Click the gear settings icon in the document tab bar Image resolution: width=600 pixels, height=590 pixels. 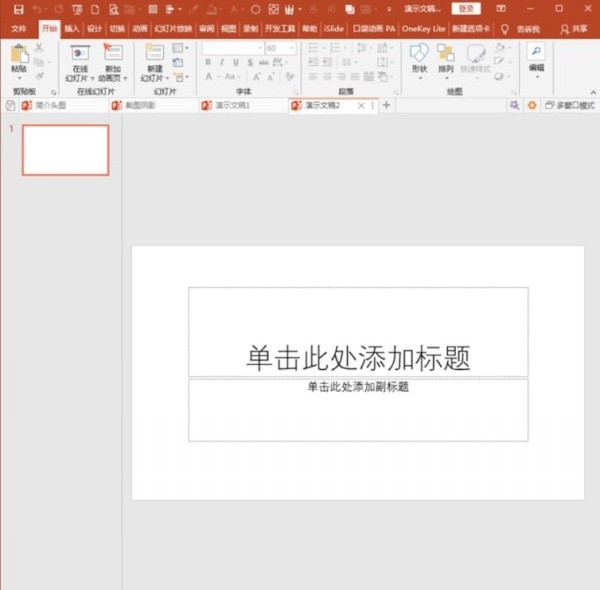coord(532,105)
